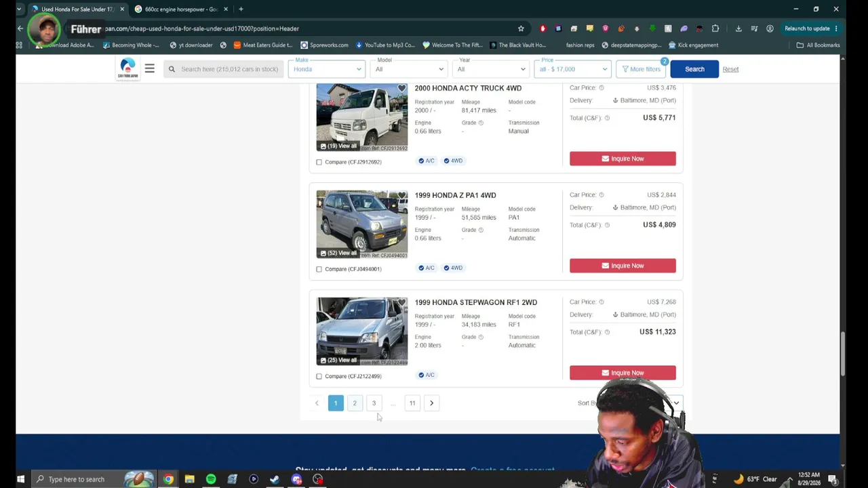Viewport: 868px width, 488px height.
Task: Open Chrome downloads icon
Action: (x=738, y=28)
